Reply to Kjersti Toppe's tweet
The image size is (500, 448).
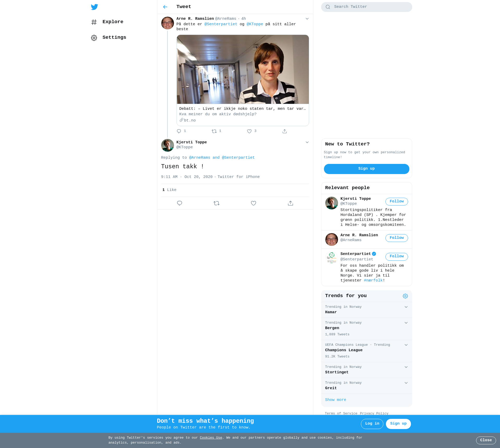[x=179, y=203]
